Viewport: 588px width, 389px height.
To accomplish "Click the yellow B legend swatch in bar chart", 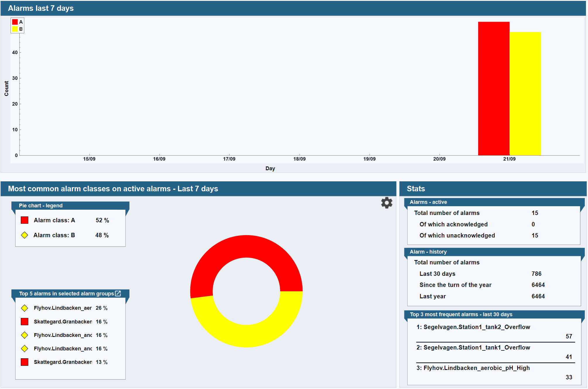I will coord(15,29).
